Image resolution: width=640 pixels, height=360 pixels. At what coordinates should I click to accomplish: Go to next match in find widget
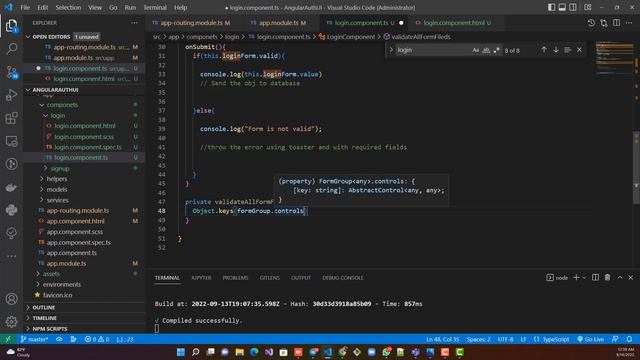click(556, 50)
